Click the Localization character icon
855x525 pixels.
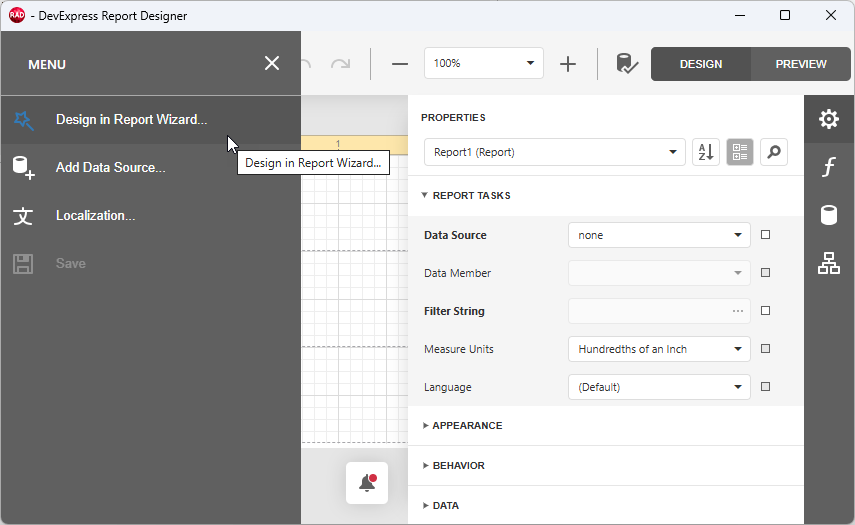[23, 216]
